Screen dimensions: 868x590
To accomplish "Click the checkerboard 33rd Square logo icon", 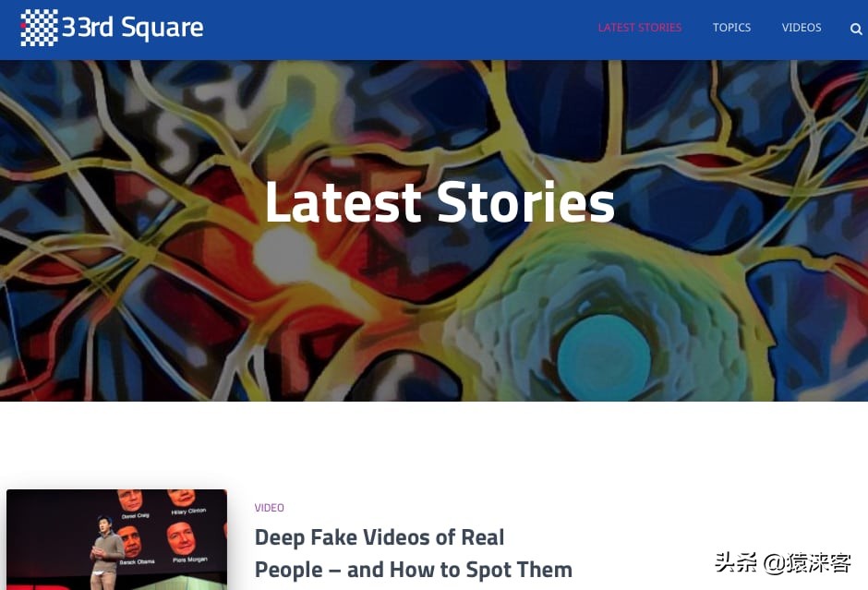I will [39, 28].
